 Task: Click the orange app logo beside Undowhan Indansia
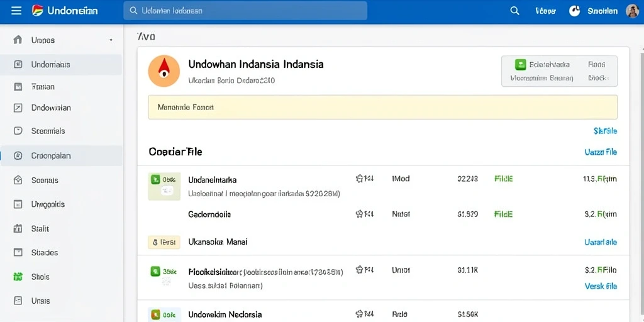tap(164, 71)
